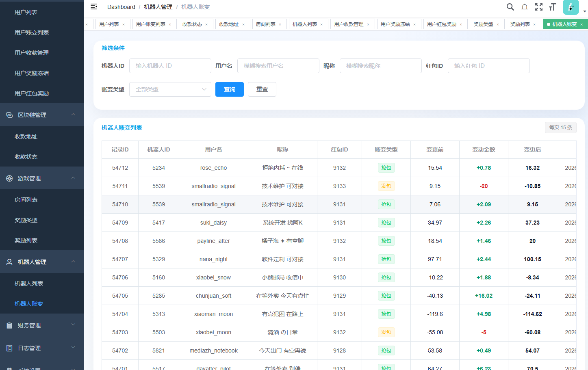Close the 用户列表 tab

[x=124, y=24]
